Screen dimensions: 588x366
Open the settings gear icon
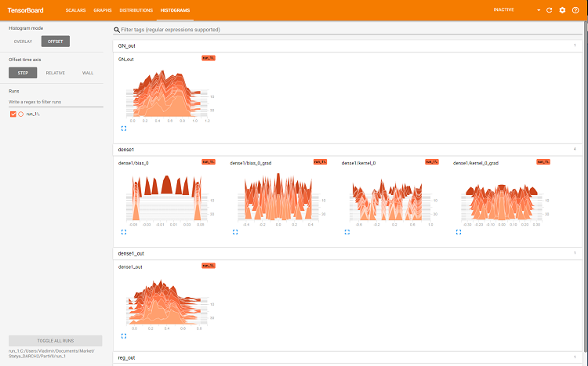(562, 10)
